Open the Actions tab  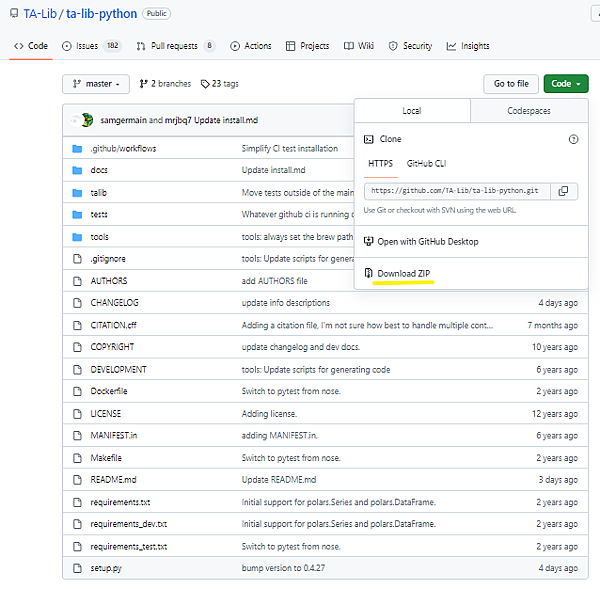(251, 46)
